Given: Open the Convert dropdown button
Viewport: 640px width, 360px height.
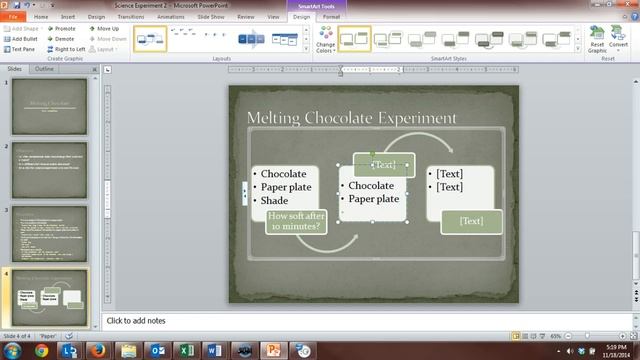Looking at the screenshot, I should 618,39.
